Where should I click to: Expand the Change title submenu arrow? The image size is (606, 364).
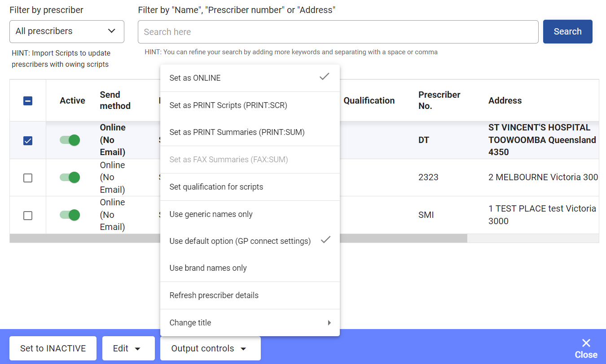(329, 323)
